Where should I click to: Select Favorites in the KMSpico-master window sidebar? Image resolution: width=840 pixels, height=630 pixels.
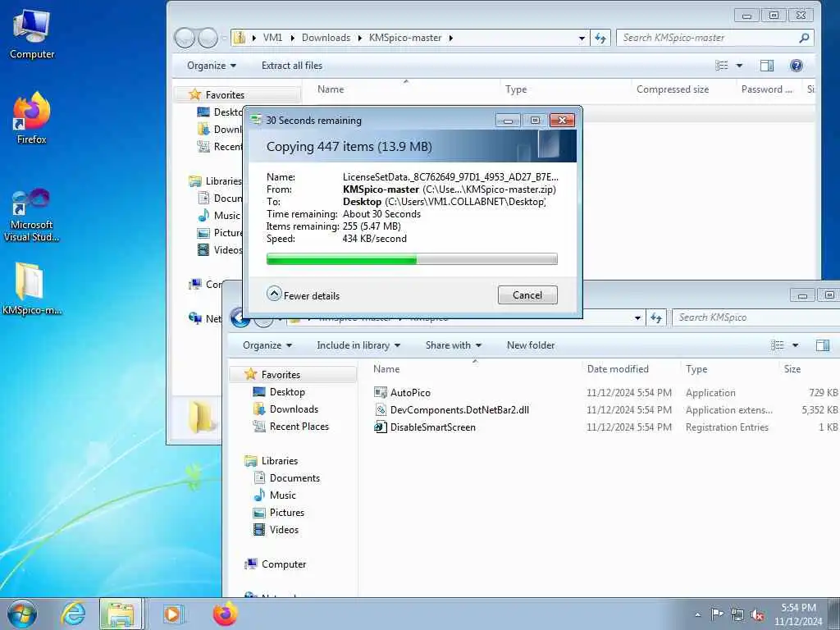coord(225,95)
